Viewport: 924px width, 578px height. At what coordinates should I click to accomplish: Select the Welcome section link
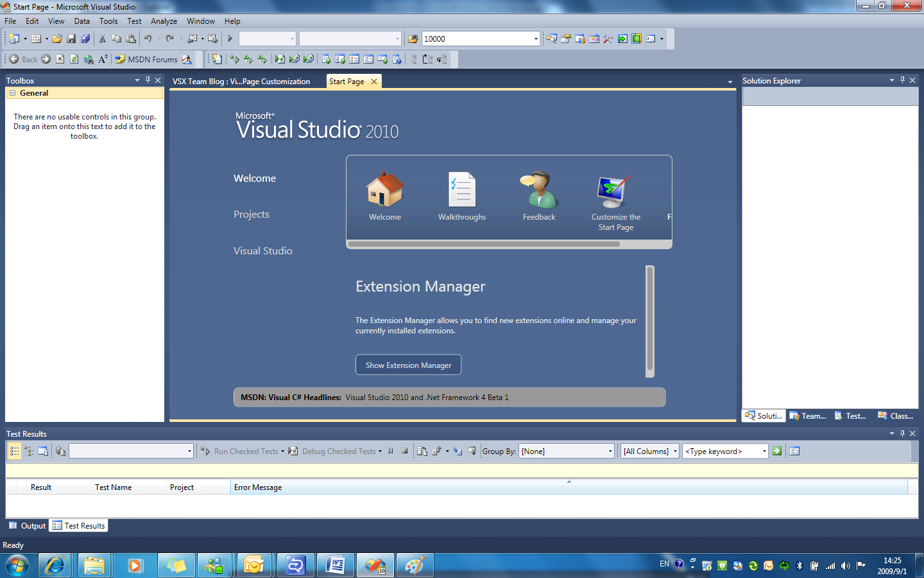[255, 179]
